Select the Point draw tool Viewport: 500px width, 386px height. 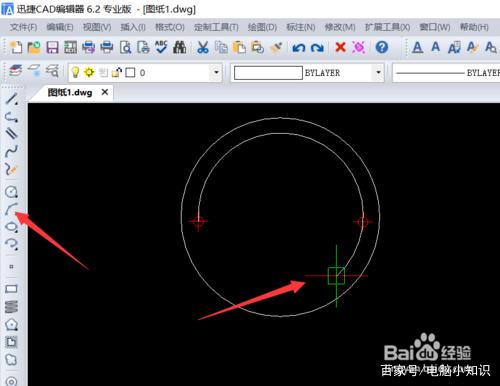coord(11,267)
